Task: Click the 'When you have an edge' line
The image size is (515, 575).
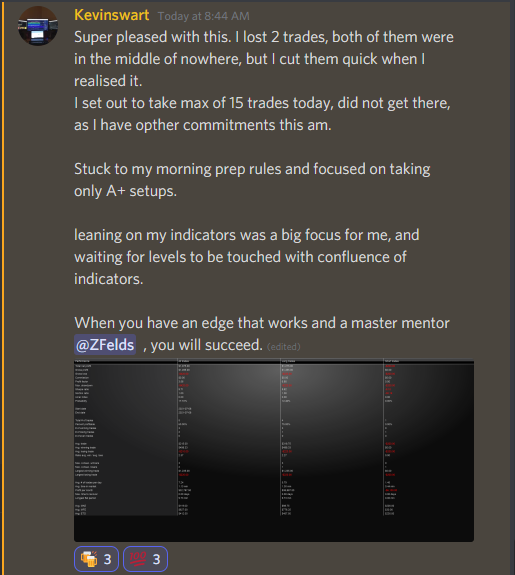Action: click(262, 323)
